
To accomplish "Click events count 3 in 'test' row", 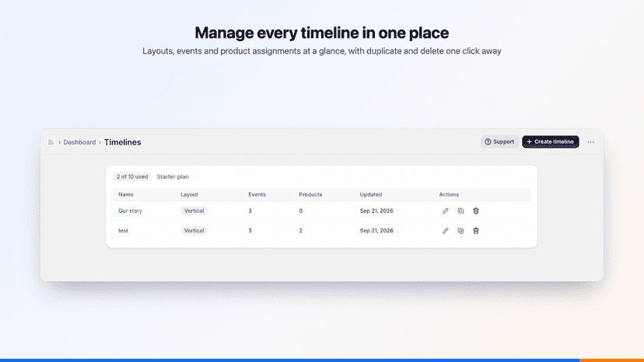I will (250, 231).
